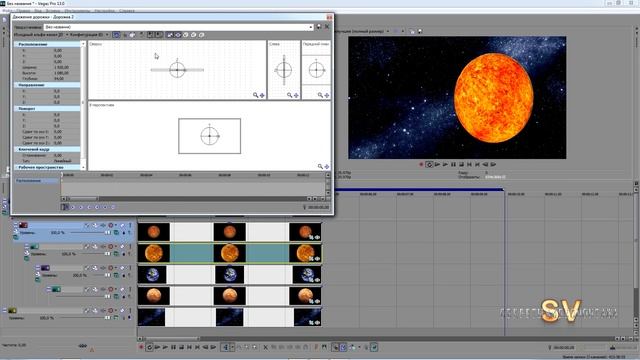Click move icon in the front view

click(x=327, y=95)
